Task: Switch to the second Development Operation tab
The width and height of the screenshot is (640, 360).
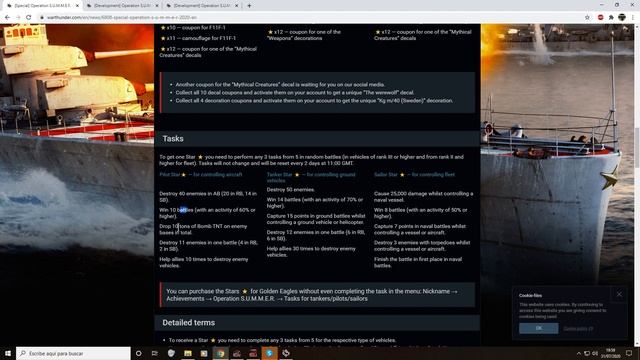Action: (x=122, y=6)
